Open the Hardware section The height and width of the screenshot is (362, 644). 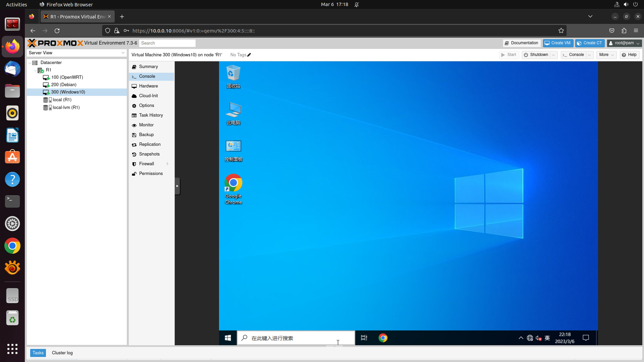pyautogui.click(x=151, y=86)
